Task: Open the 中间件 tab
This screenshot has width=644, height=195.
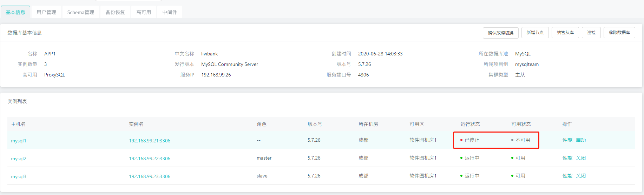Action: [170, 12]
